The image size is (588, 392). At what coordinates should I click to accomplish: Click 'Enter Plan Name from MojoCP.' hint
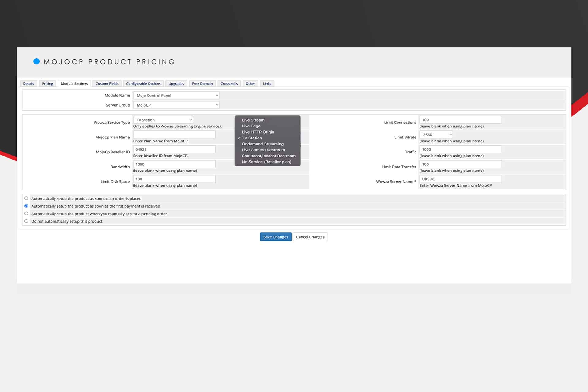click(x=161, y=141)
